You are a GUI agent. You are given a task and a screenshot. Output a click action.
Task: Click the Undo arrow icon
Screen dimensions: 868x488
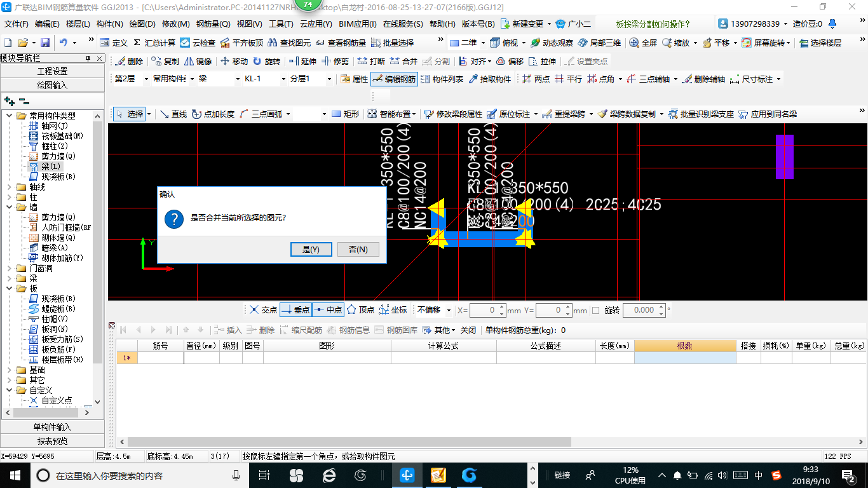tap(64, 43)
